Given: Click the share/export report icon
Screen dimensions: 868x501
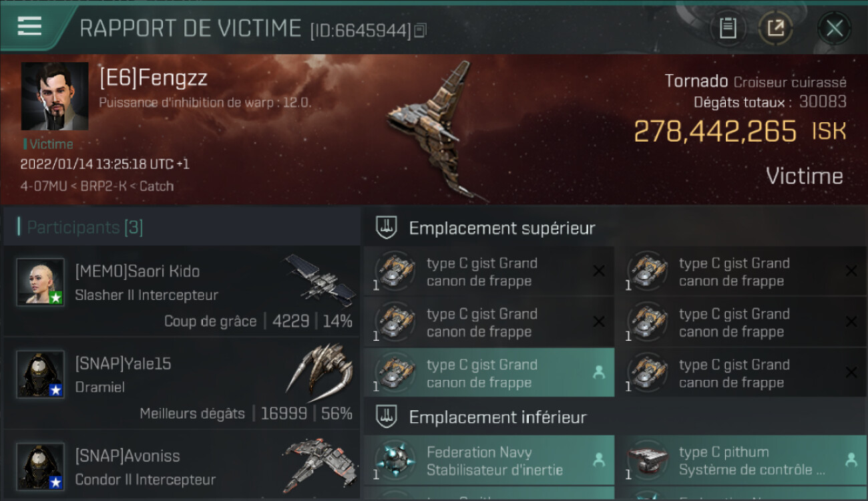Looking at the screenshot, I should tap(775, 28).
